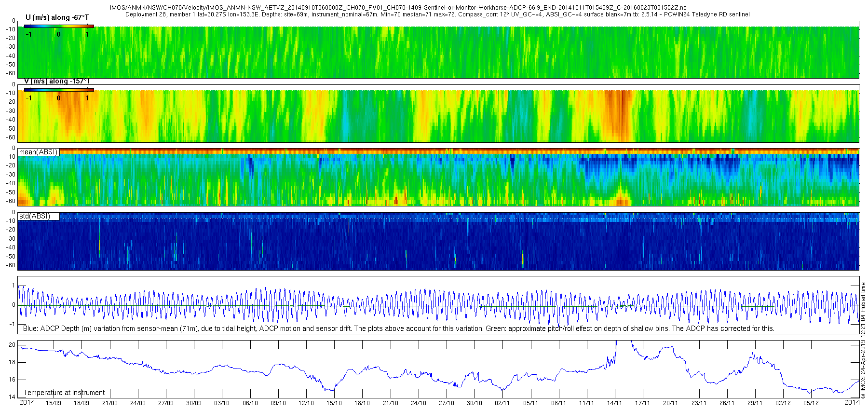This screenshot has height=410, width=868.
Task: Click the V velocity colorbar
Action: [x=59, y=90]
